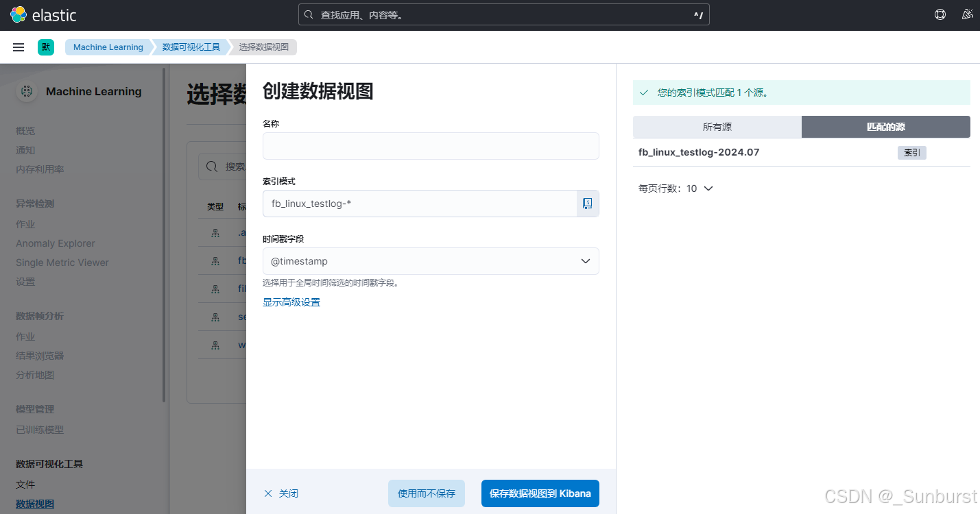Click the node icon next to the fb entry
Viewport: 980px width, 514px height.
point(215,260)
